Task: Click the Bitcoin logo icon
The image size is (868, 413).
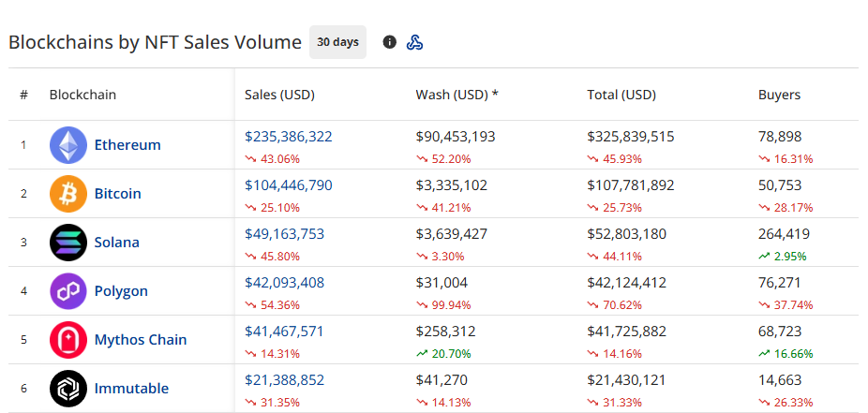Action: tap(68, 194)
